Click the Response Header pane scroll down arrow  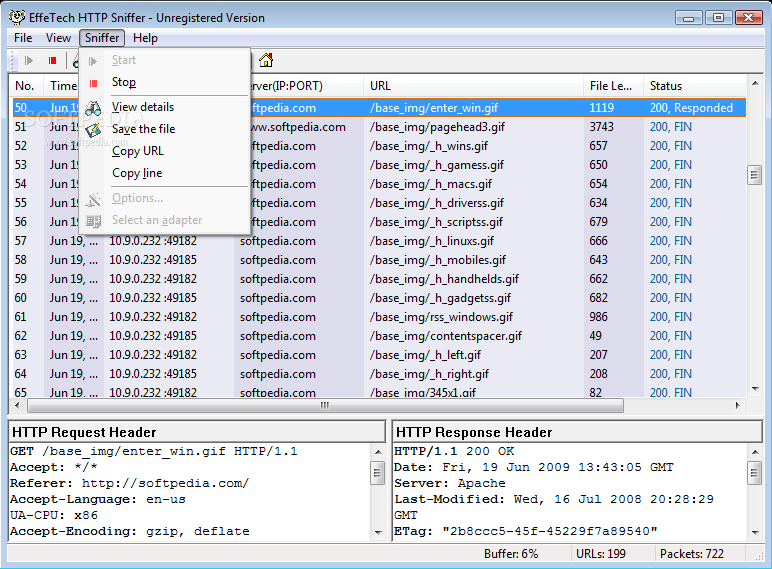755,533
